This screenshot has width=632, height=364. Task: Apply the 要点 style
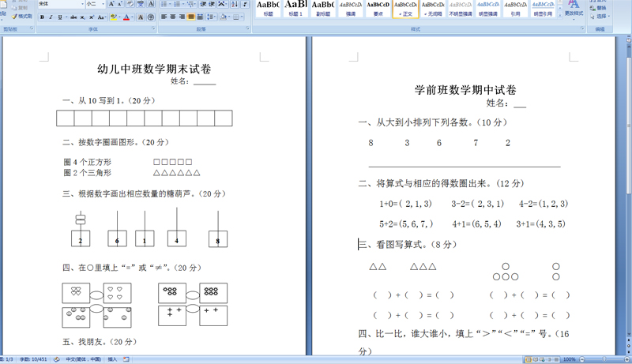[x=378, y=9]
